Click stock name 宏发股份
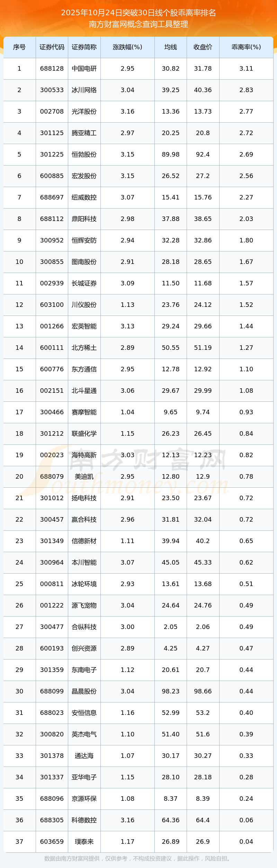Screen dimensions: 277x868 coord(84,176)
